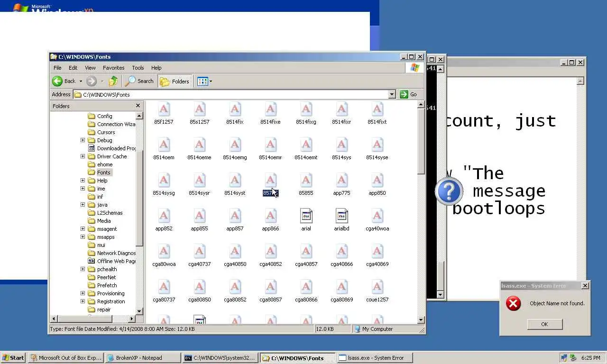Image resolution: width=607 pixels, height=364 pixels.
Task: Click the Up folder toolbar icon
Action: tap(113, 81)
